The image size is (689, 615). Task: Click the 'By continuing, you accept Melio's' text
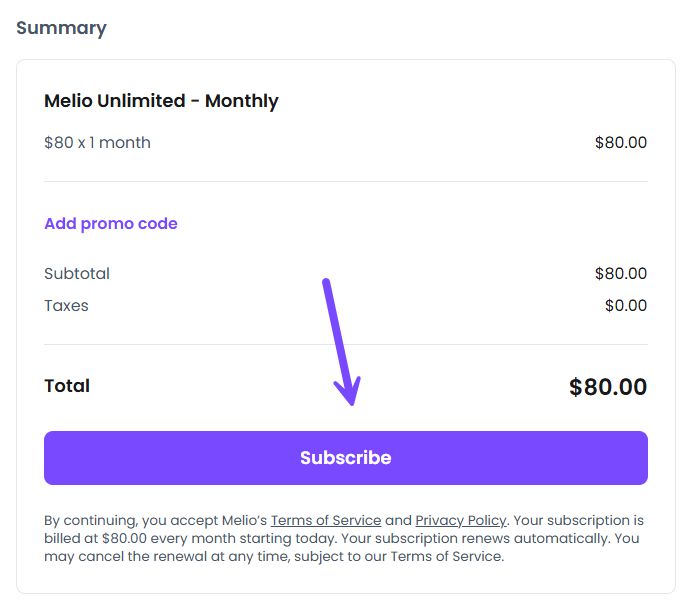tap(155, 520)
